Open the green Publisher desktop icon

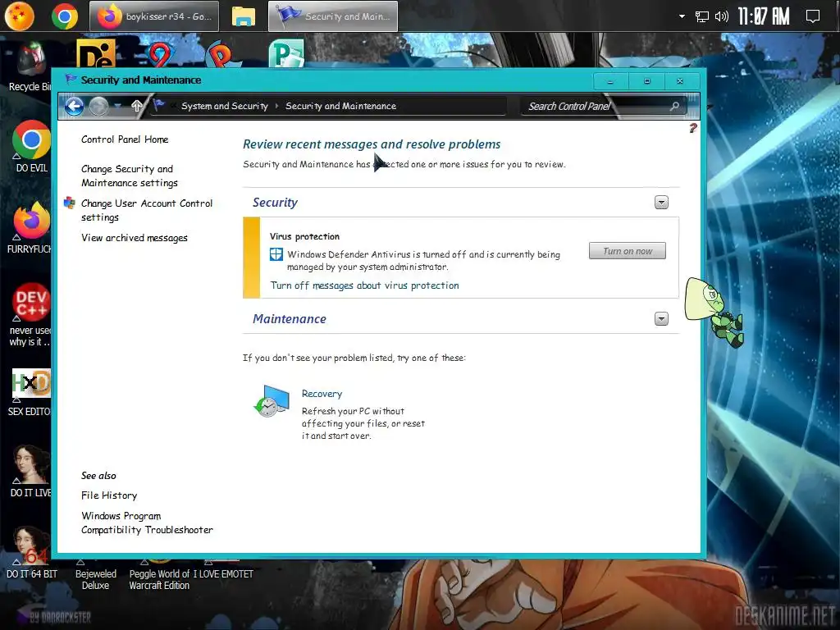click(286, 53)
